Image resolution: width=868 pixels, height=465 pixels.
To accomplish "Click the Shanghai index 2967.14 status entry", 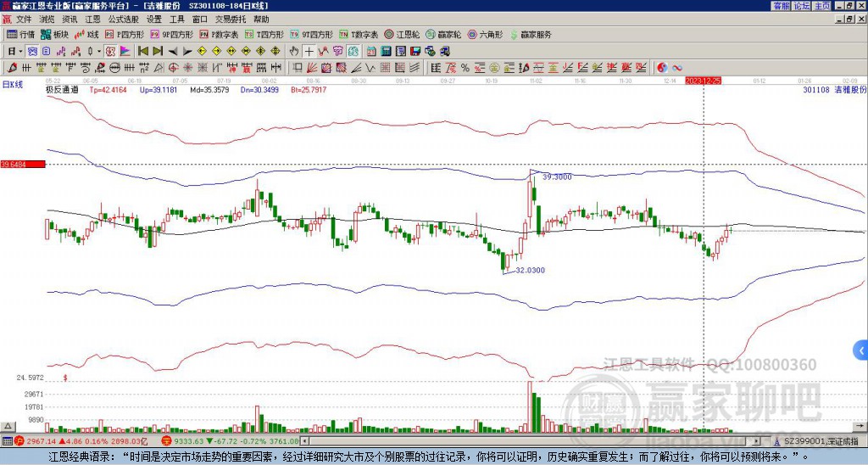I will coord(80,441).
